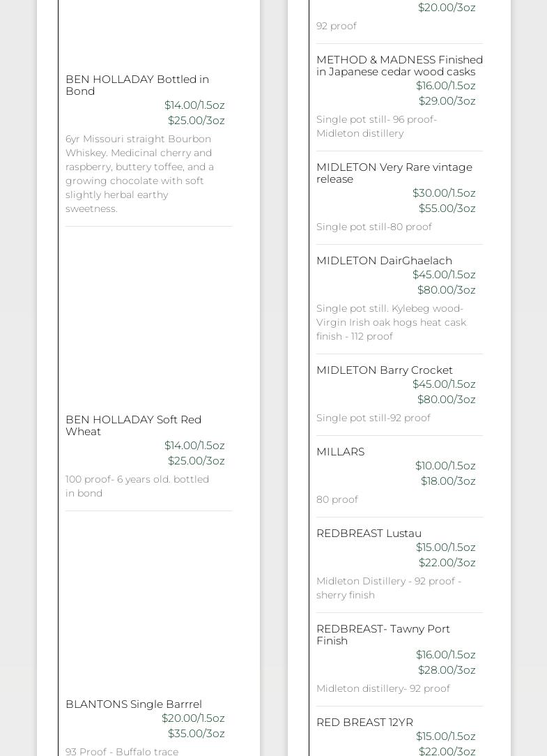Select the BLANTONS Single Barrrel item name
Screen dimensions: 547x756
click(x=134, y=704)
